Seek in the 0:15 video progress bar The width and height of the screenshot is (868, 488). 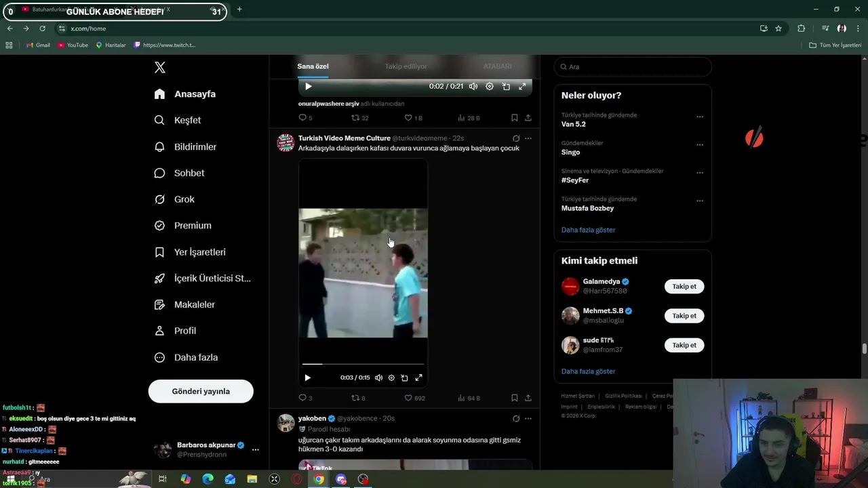point(363,364)
